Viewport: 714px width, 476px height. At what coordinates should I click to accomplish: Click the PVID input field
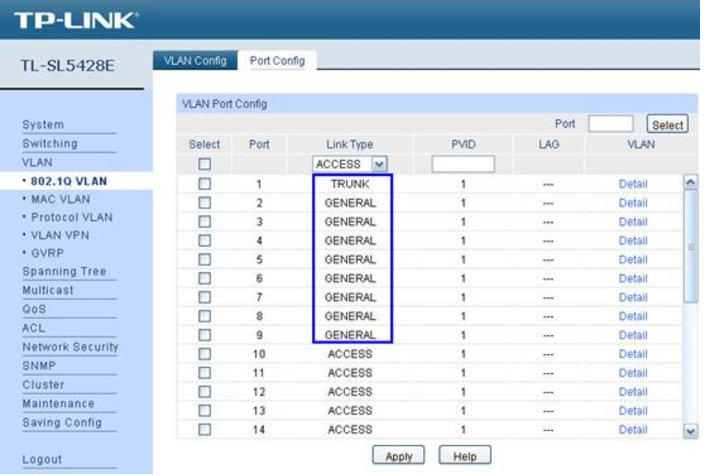(x=463, y=163)
